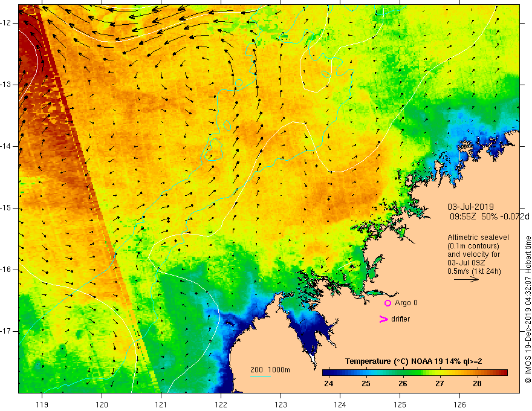Click the 'Argo 0' legend label
532x411 pixels.
[406, 303]
